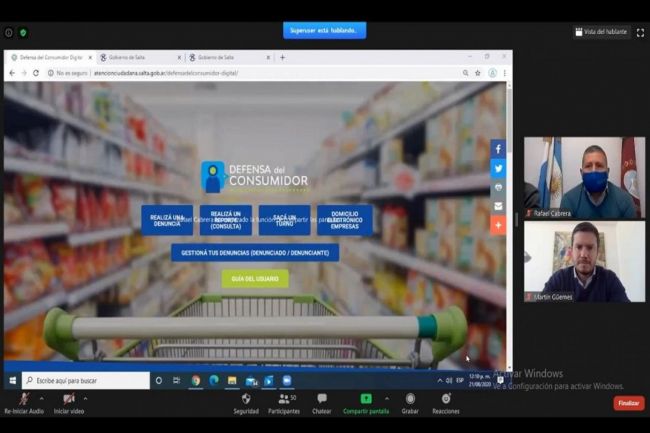Open the Chatear chat icon
Image resolution: width=650 pixels, height=433 pixels.
coord(321,399)
